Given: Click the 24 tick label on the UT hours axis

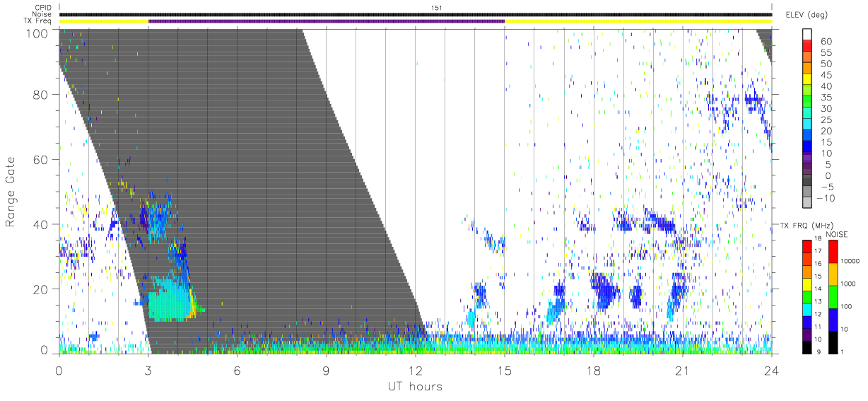Looking at the screenshot, I should point(772,371).
